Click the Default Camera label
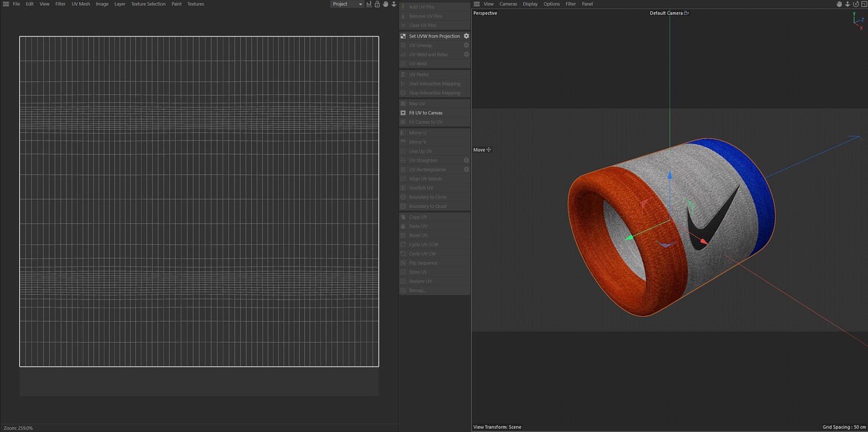The image size is (868, 432). click(666, 13)
